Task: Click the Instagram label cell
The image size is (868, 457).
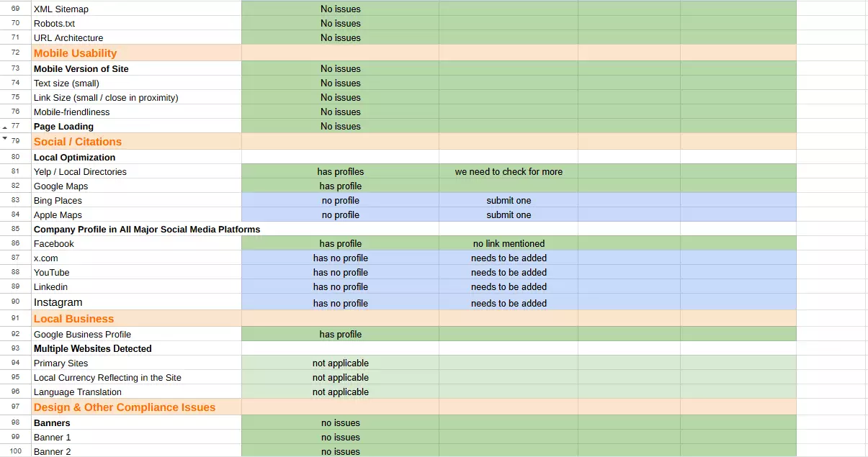Action: [x=137, y=302]
